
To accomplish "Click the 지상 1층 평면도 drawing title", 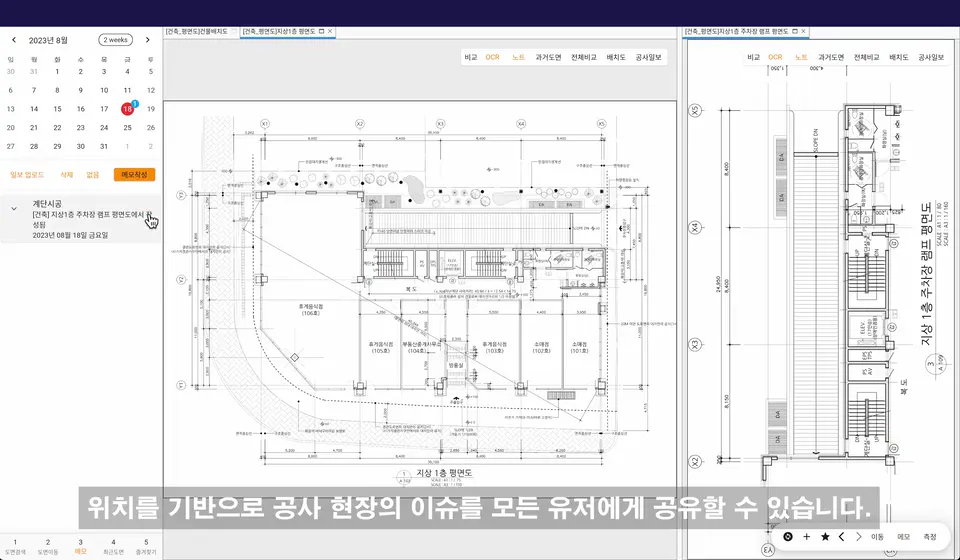I will [444, 473].
